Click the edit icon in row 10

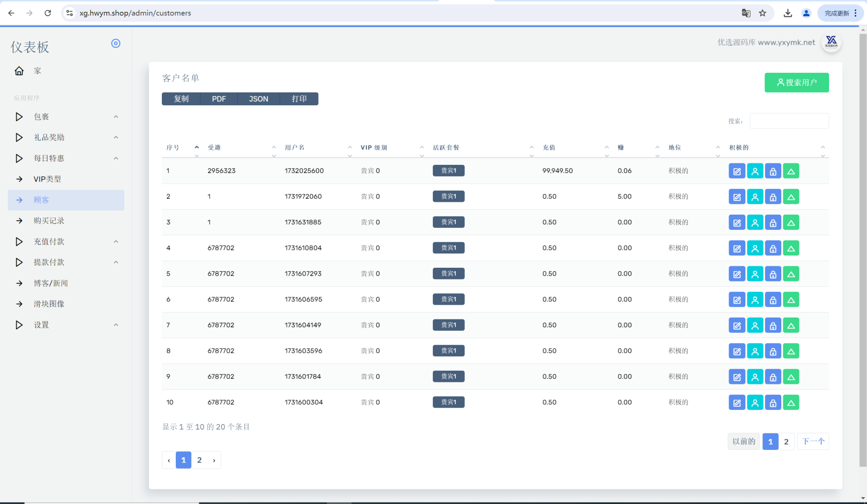click(737, 403)
